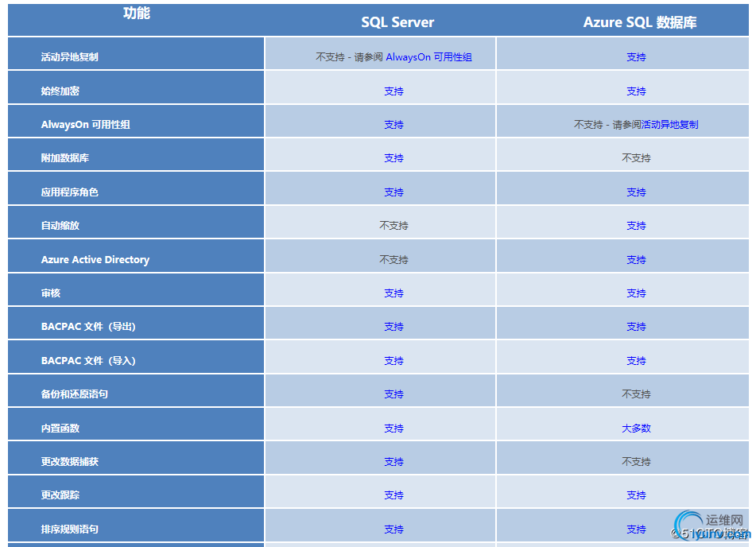This screenshot has width=756, height=547.
Task: Click SQL Server 支持 link for 更改跟踪
Action: pos(394,495)
